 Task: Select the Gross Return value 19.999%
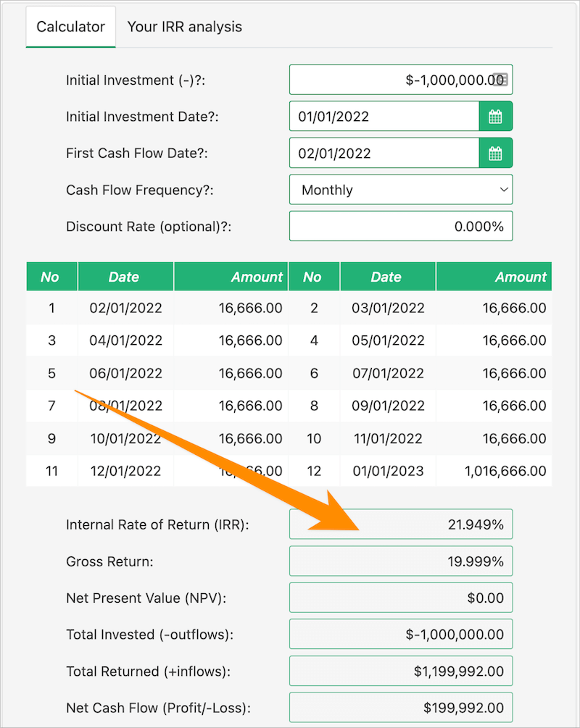tap(401, 561)
